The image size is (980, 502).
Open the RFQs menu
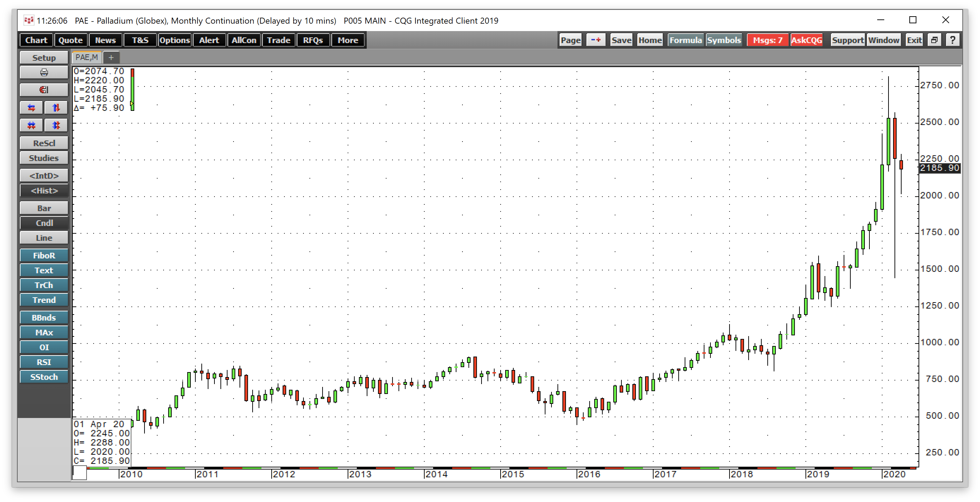(x=313, y=40)
